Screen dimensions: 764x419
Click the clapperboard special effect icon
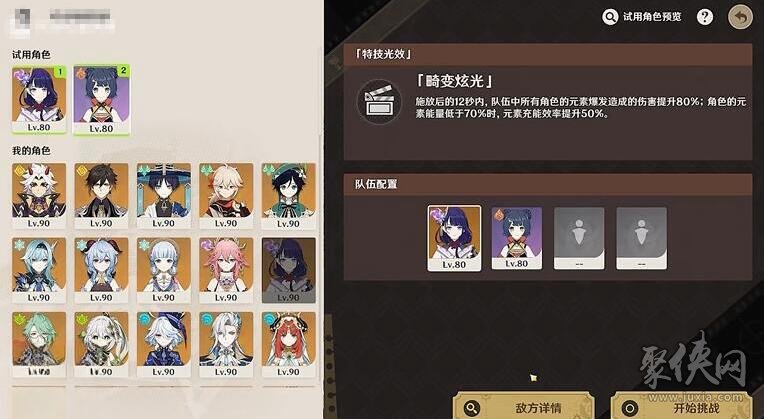379,101
